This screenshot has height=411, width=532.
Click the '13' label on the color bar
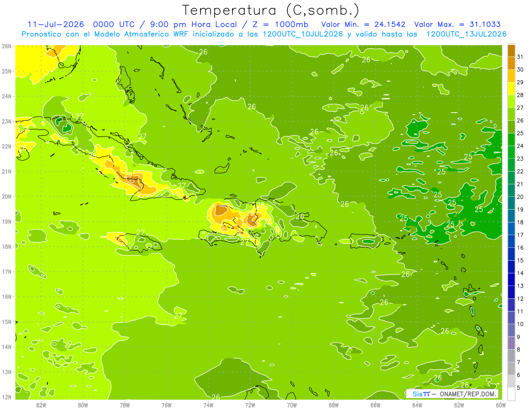[x=520, y=286]
